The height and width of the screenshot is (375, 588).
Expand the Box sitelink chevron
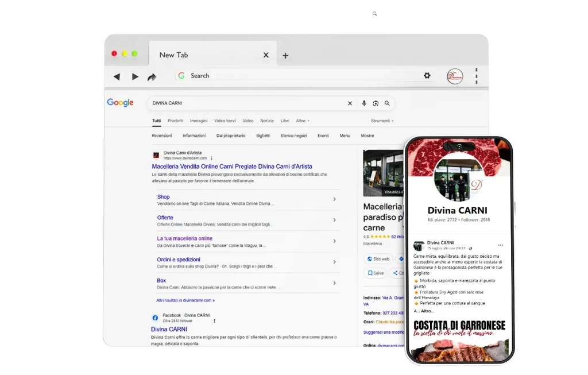334,283
